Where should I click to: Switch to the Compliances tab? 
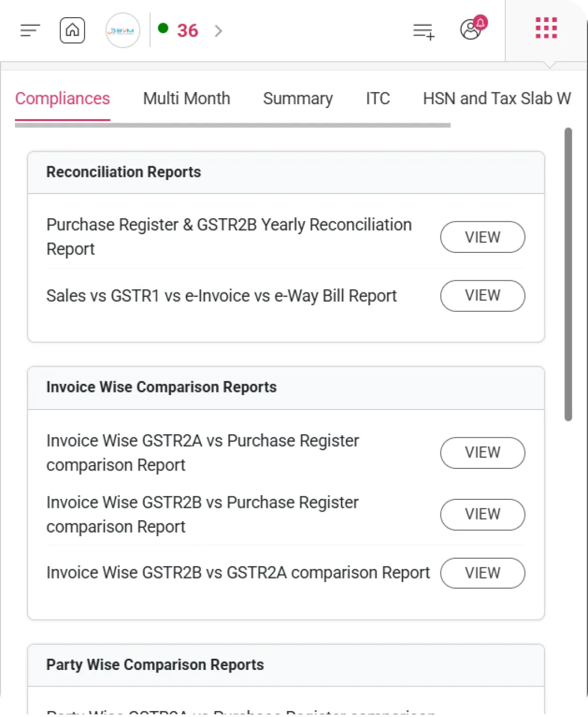pos(63,98)
